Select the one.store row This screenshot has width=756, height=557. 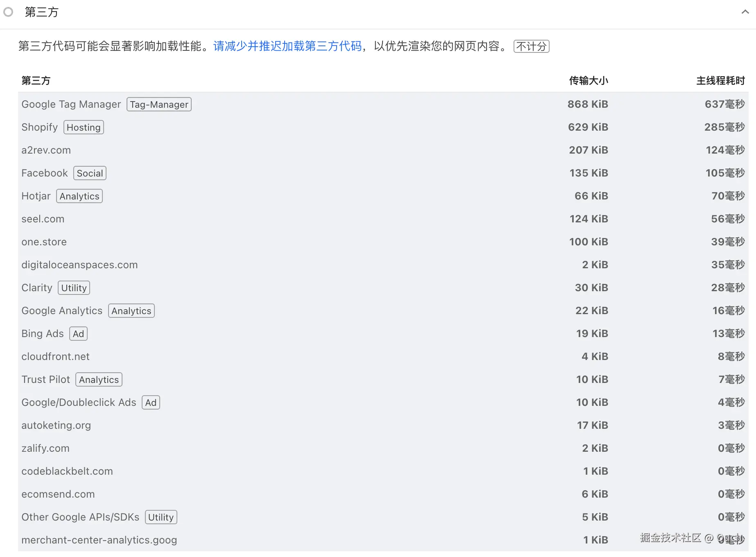383,242
